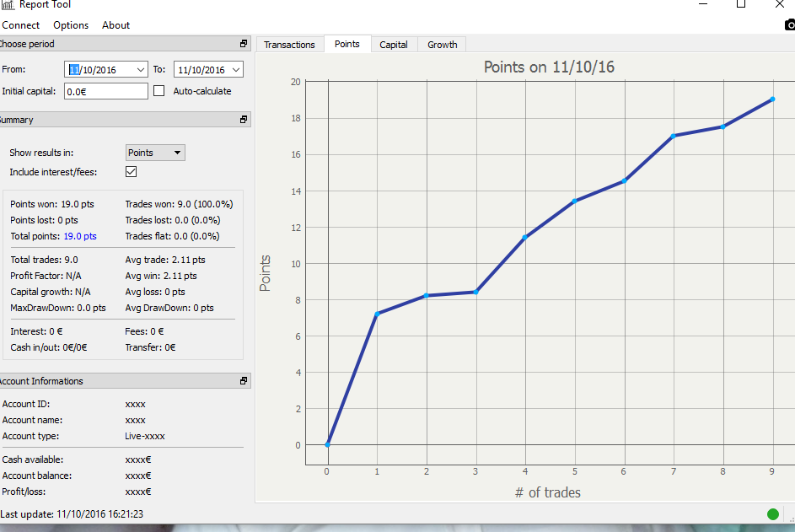795x532 pixels.
Task: Click the Report Tool app icon in title bar
Action: (7, 4)
